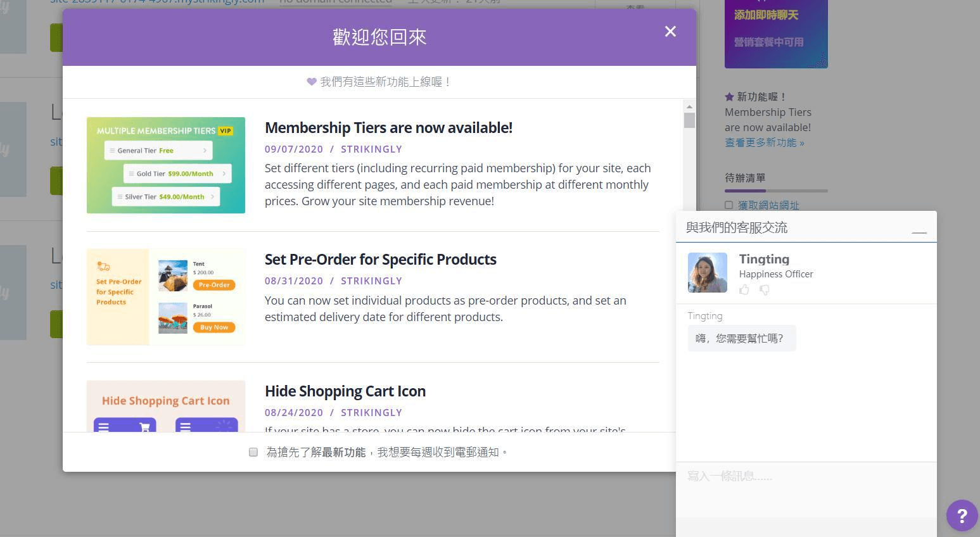This screenshot has width=980, height=537.
Task: Open Membership Tiers thumbnail image
Action: tap(166, 165)
